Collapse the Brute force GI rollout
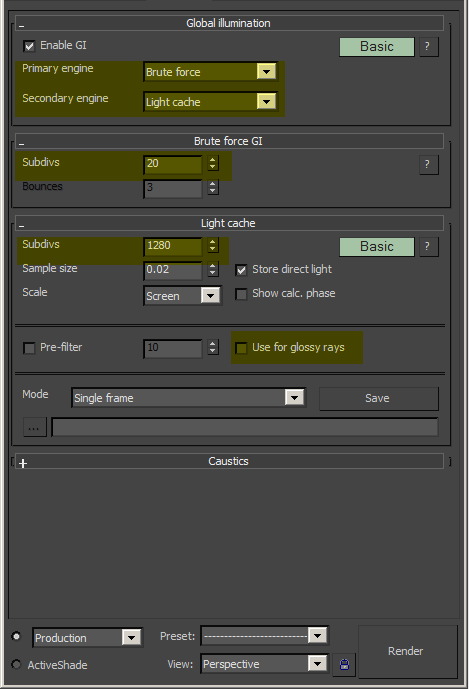 point(22,143)
